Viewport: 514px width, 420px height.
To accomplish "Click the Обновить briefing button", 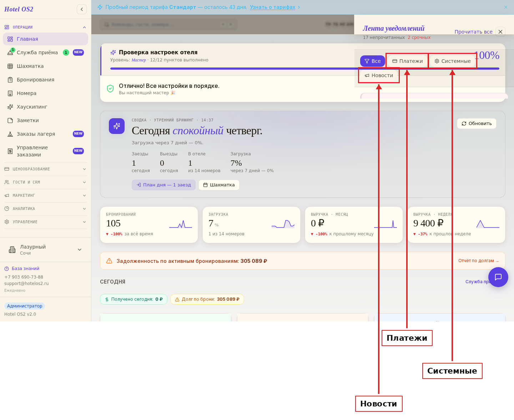I will (x=477, y=124).
